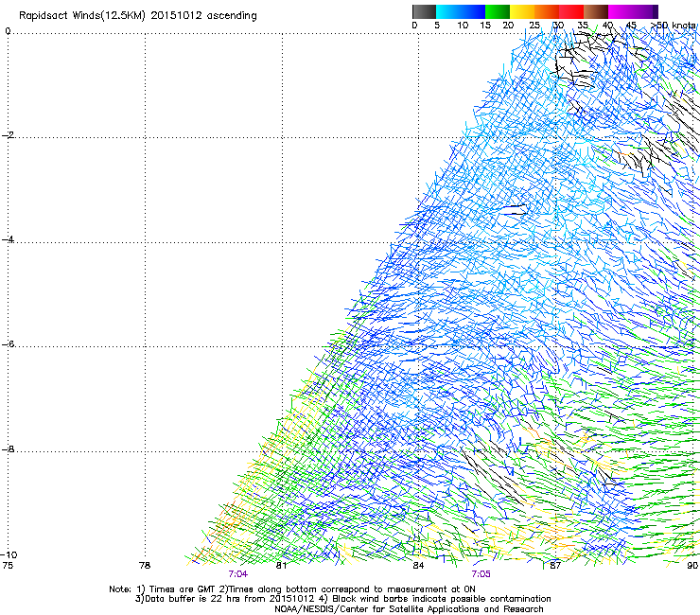The image size is (700, 615).
Task: Click the NOAA/NESDIS credit line
Action: click(409, 609)
